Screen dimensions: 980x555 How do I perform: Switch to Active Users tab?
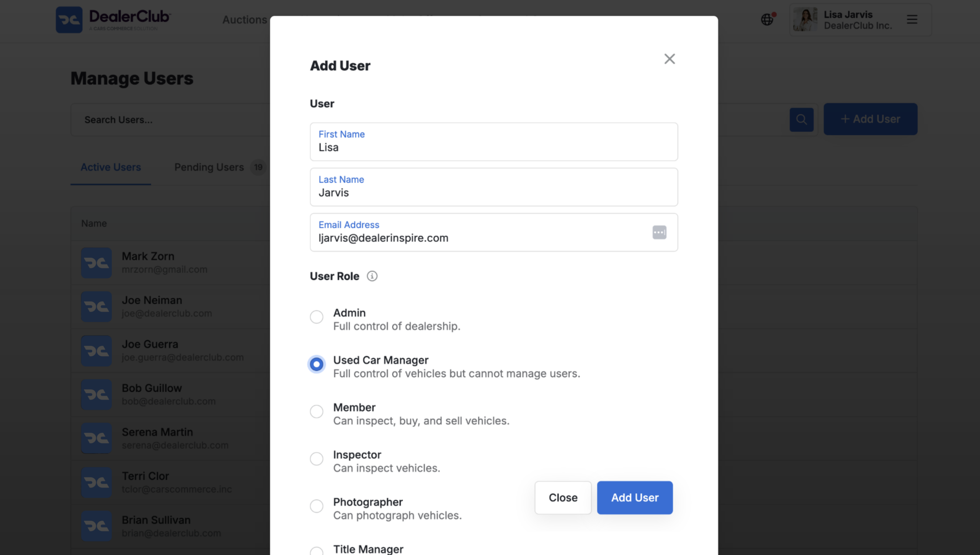pyautogui.click(x=111, y=167)
